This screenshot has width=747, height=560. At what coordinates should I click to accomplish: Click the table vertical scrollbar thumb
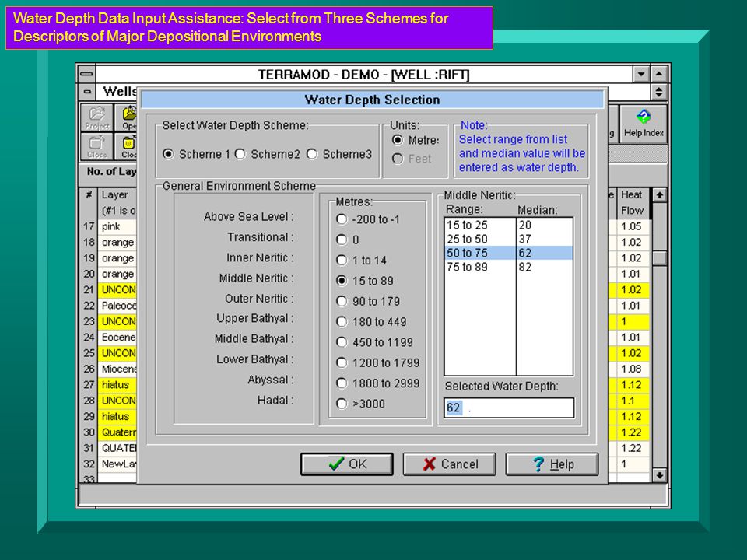tap(659, 258)
